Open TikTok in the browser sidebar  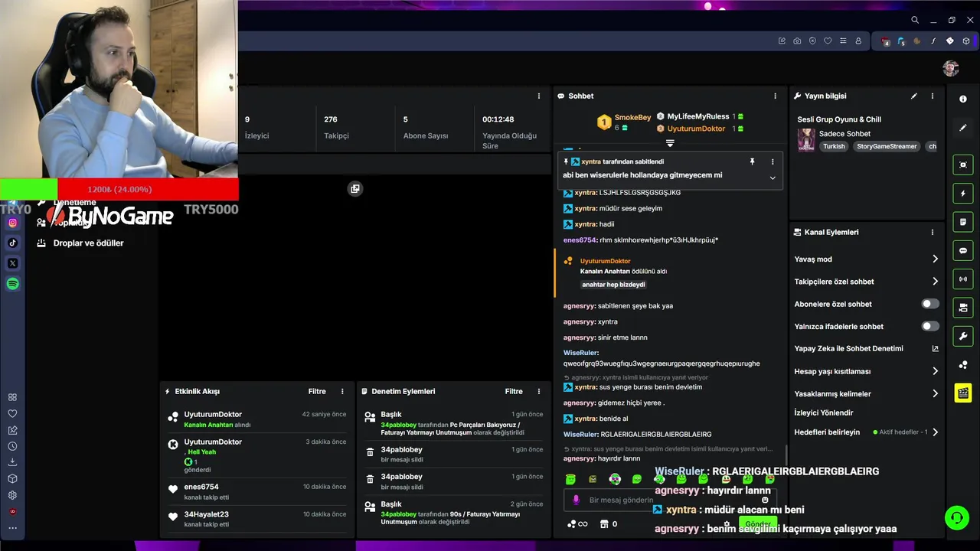pos(12,243)
